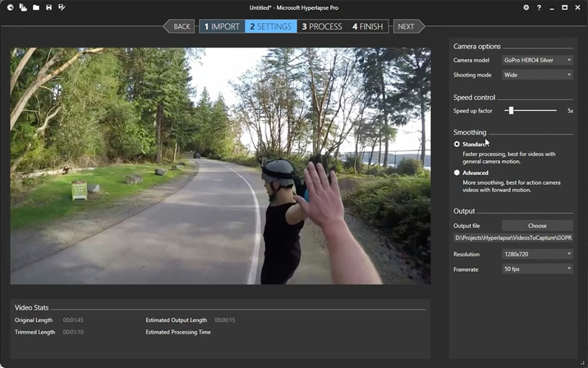Click the new project icon
588x368 pixels.
tap(23, 8)
